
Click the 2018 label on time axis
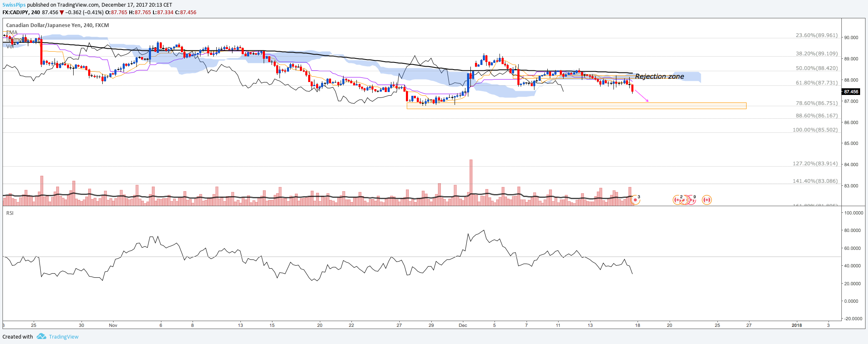(x=797, y=325)
